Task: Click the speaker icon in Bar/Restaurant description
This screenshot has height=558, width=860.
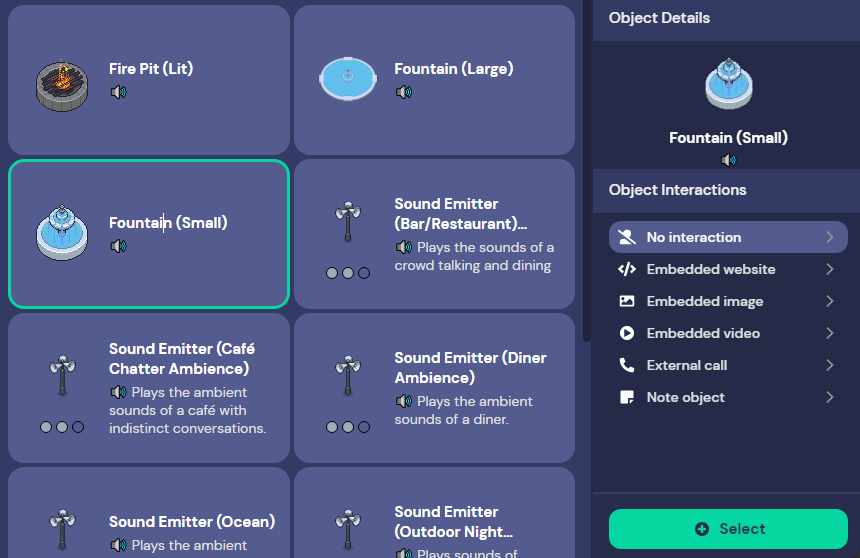Action: click(404, 247)
